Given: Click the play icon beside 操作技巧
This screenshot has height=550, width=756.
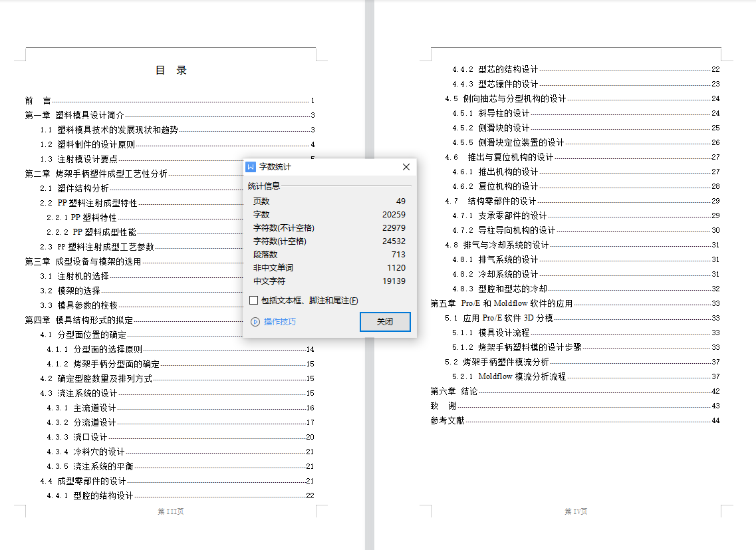Looking at the screenshot, I should [255, 322].
